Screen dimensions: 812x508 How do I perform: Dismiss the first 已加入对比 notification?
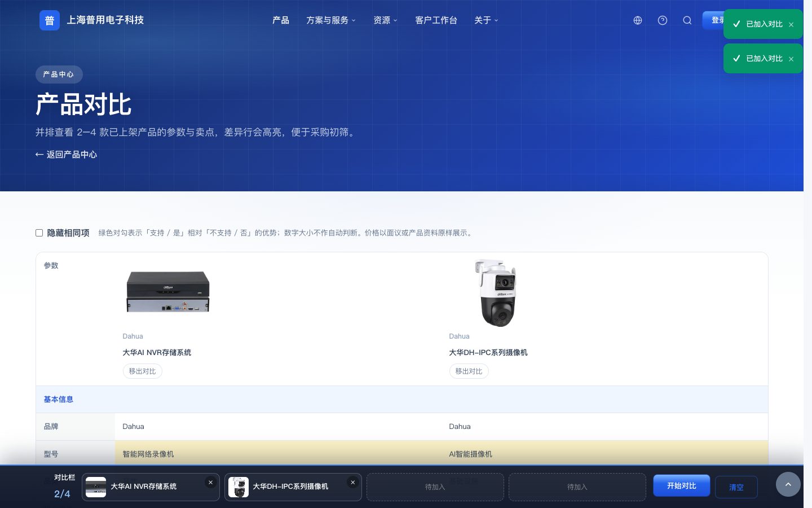(791, 24)
